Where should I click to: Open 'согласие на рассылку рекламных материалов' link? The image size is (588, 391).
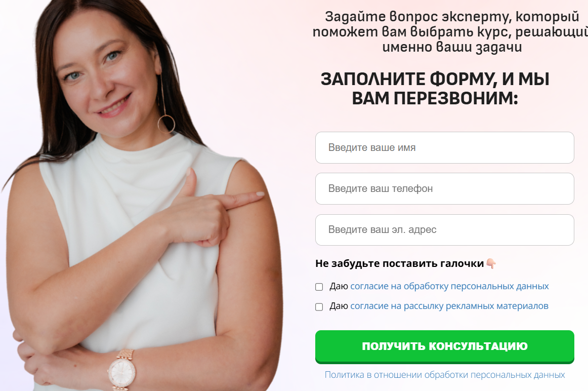[x=449, y=306]
